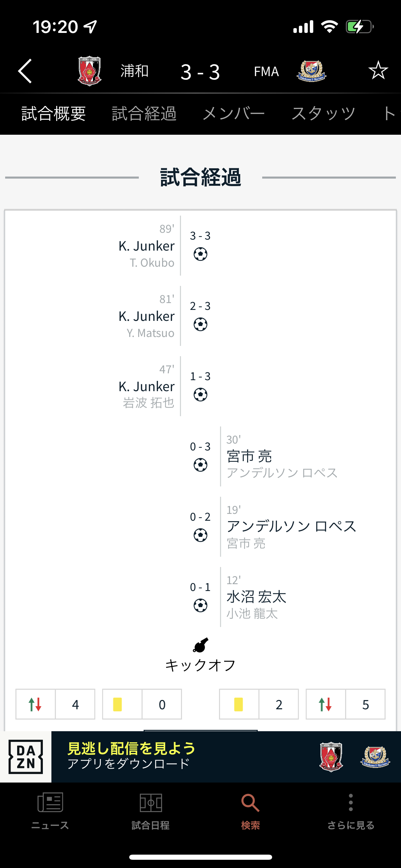Tap Marinos' yellow card icon

[x=239, y=704]
